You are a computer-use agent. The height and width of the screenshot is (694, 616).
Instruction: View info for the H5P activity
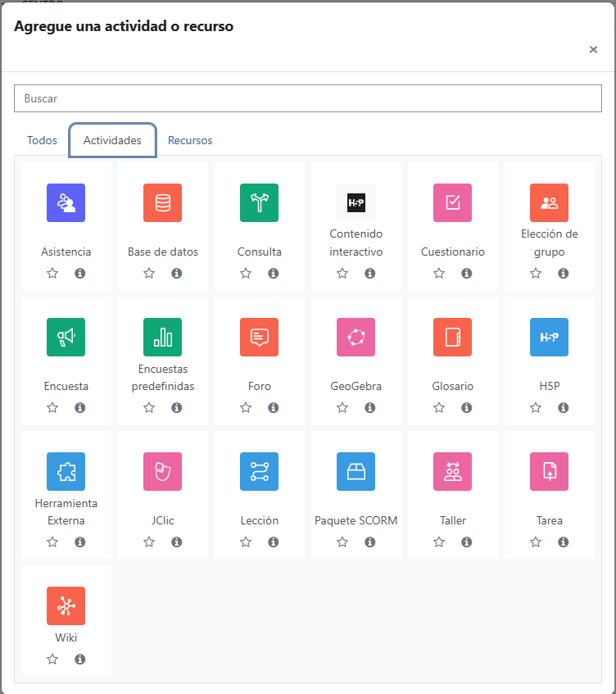(x=564, y=408)
